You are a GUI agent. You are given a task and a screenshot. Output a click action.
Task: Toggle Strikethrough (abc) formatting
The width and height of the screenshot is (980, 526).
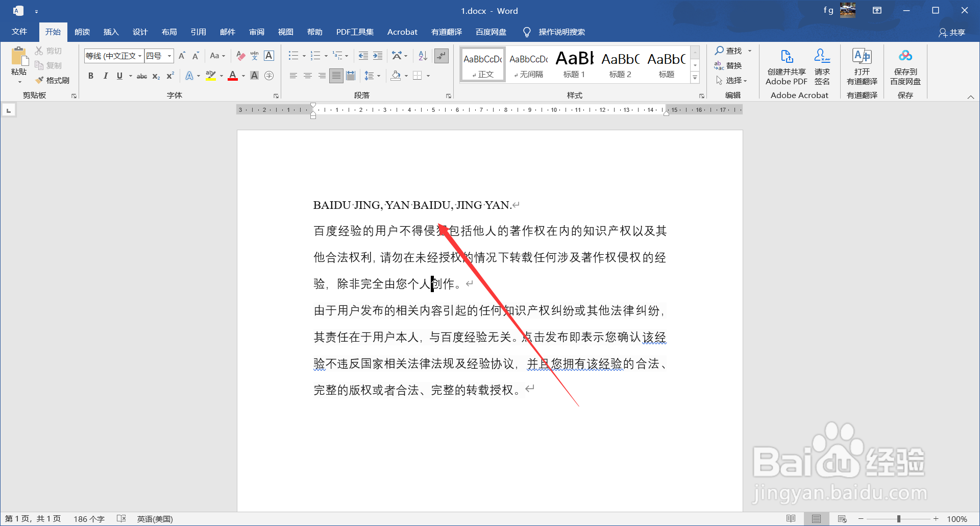tap(142, 76)
